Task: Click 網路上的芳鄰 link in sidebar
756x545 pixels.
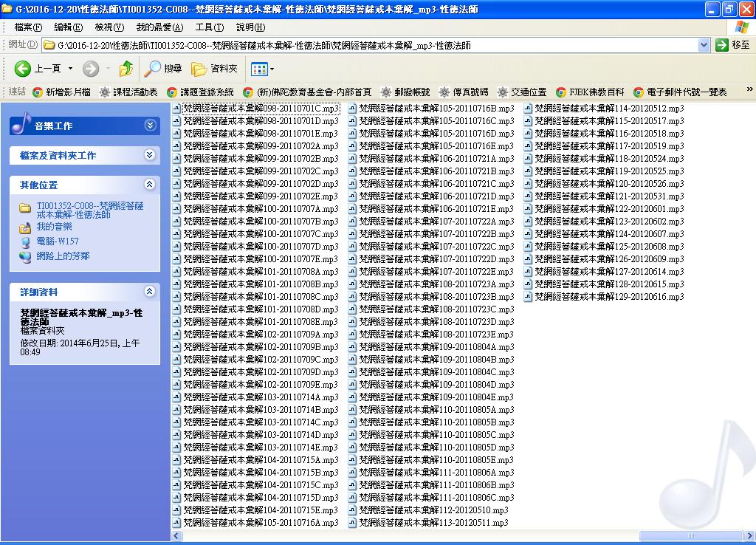Action: point(63,256)
